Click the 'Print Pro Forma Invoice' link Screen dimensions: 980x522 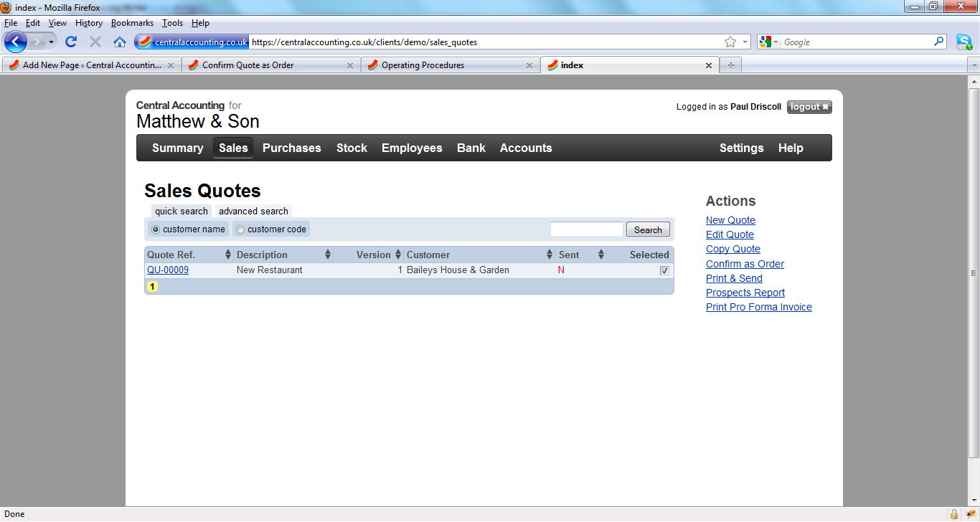759,307
